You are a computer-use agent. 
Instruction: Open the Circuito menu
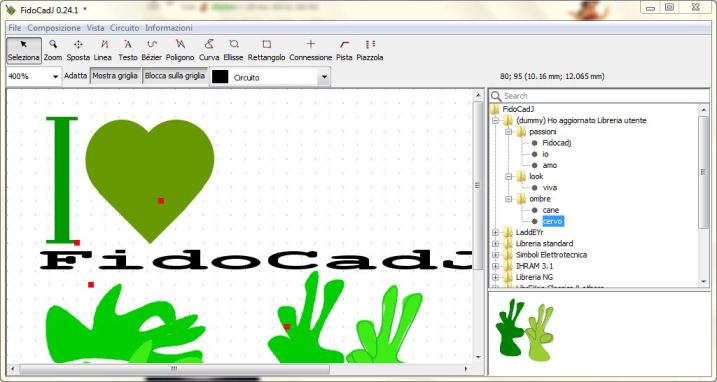point(124,28)
